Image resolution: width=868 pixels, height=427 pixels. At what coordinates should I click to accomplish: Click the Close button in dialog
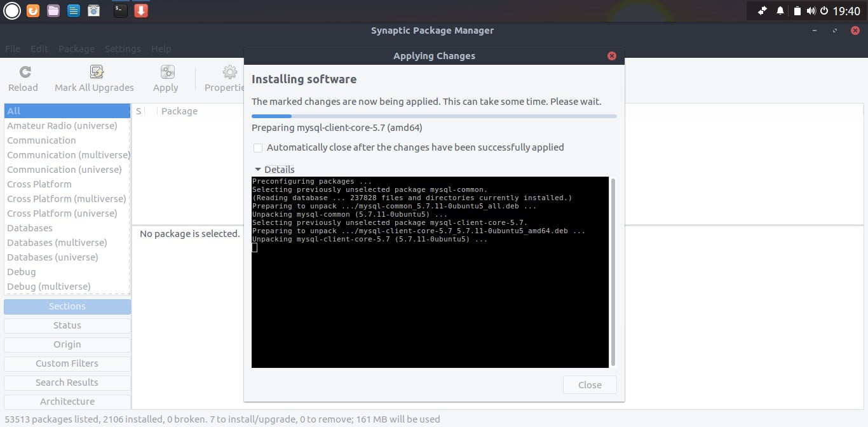pos(590,385)
